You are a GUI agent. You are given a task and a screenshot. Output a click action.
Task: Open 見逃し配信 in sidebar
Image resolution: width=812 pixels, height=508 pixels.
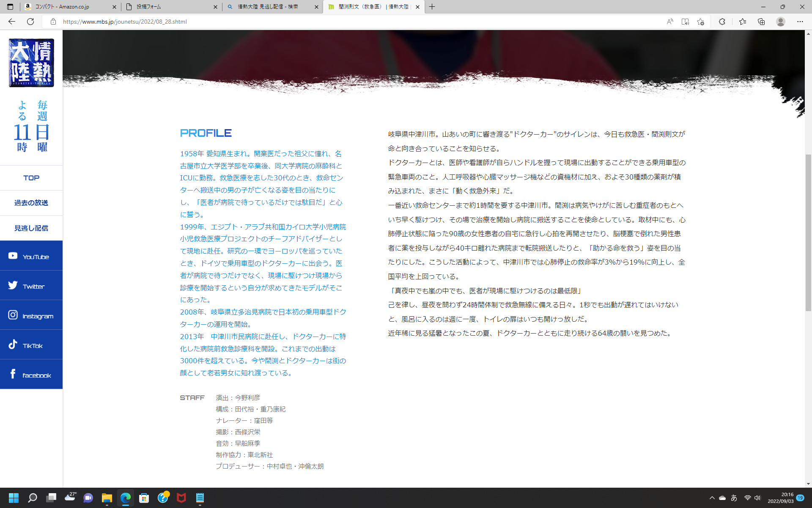31,228
